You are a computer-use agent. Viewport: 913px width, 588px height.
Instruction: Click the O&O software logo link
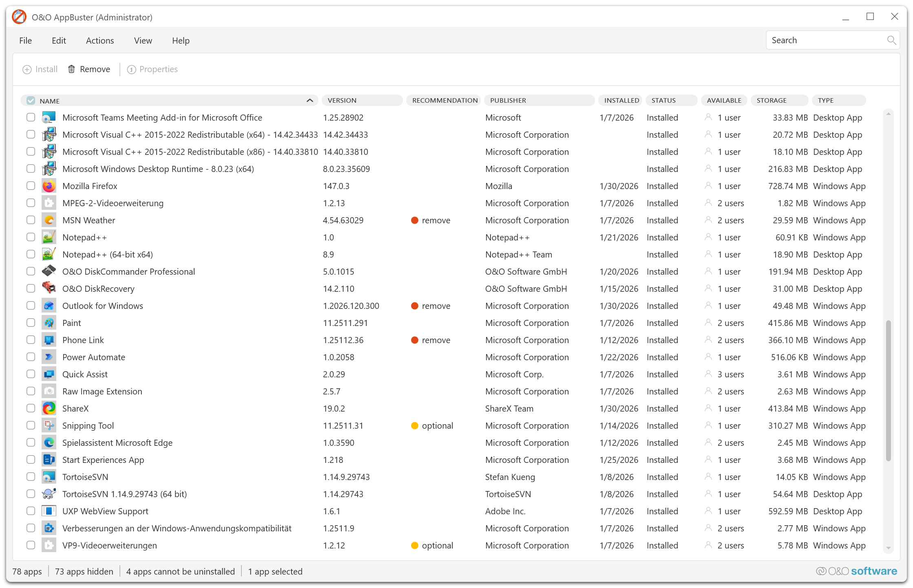856,571
